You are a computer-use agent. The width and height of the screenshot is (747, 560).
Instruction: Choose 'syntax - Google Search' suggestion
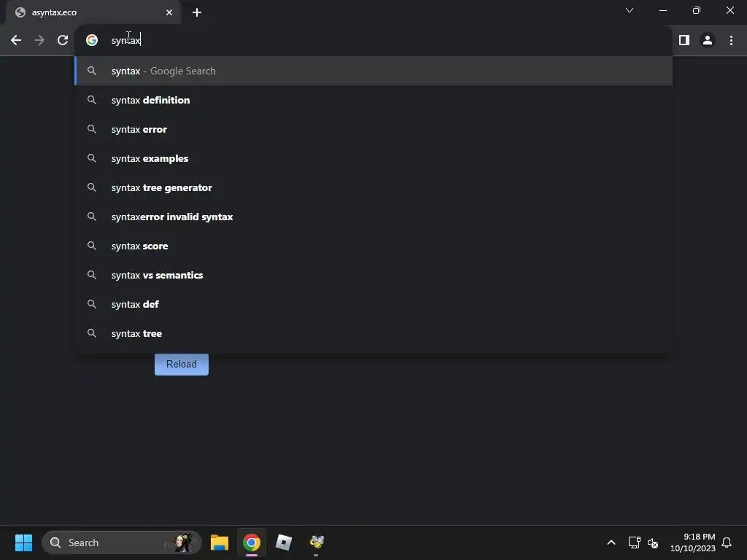373,71
